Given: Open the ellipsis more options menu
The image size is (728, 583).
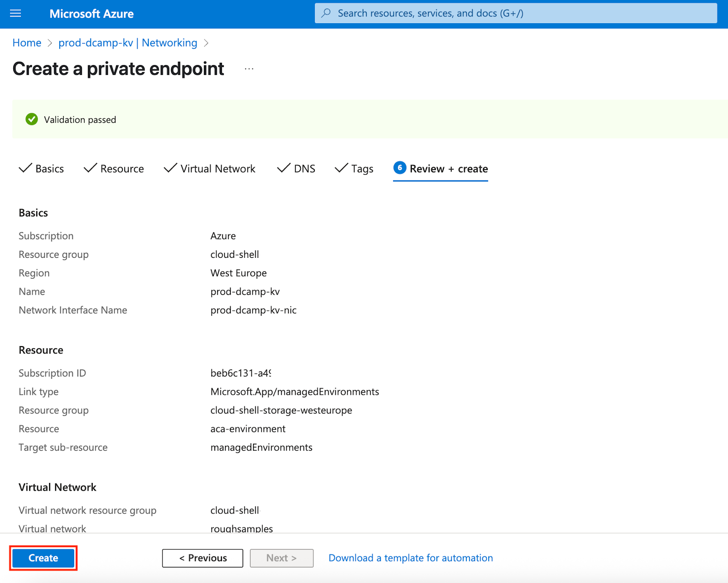Looking at the screenshot, I should (249, 69).
